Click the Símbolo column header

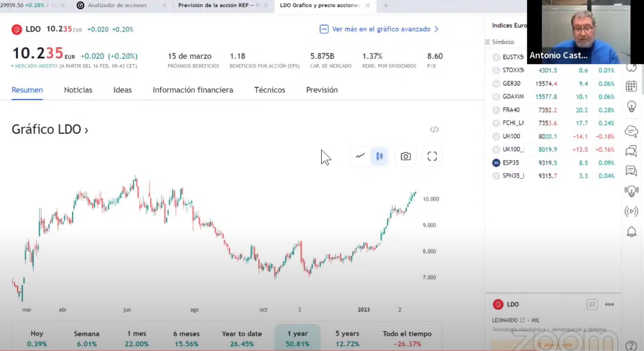(503, 42)
